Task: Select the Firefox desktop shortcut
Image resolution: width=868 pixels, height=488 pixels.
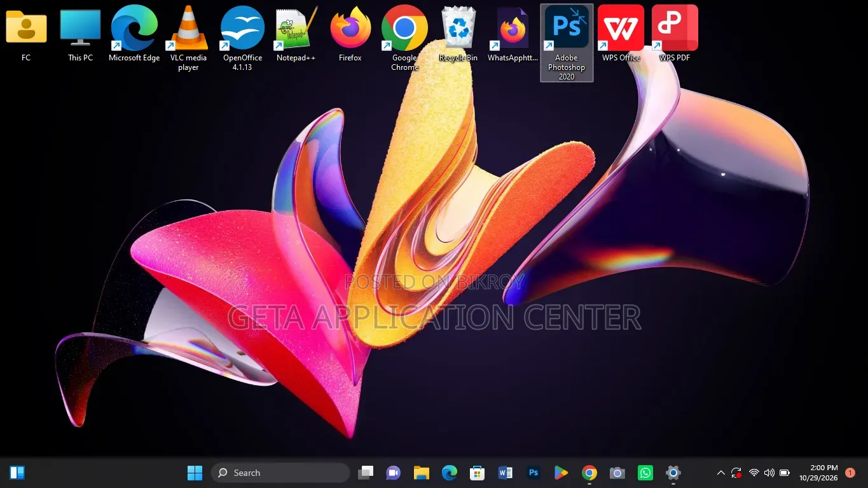Action: point(350,33)
